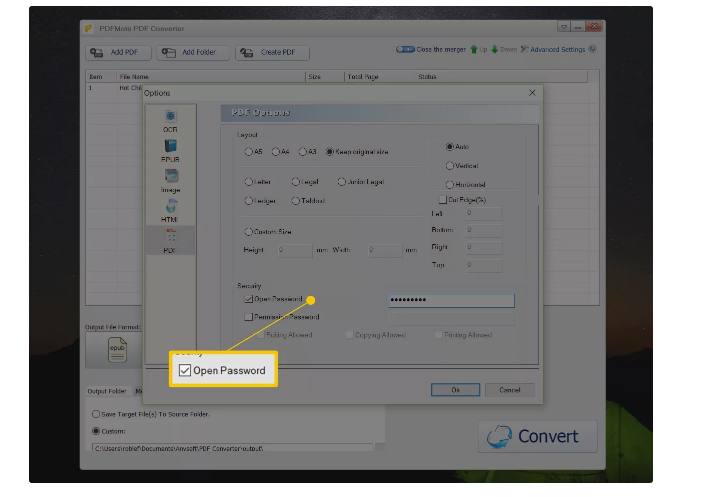Screen dimensions: 709x497
Task: Click the epub output file format icon
Action: pos(118,350)
